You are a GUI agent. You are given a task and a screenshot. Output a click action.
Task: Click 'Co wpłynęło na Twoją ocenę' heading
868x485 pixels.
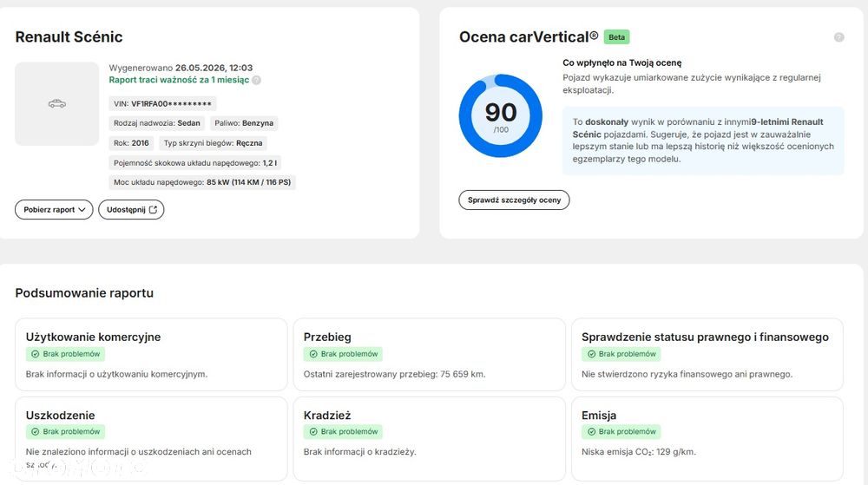click(x=622, y=63)
